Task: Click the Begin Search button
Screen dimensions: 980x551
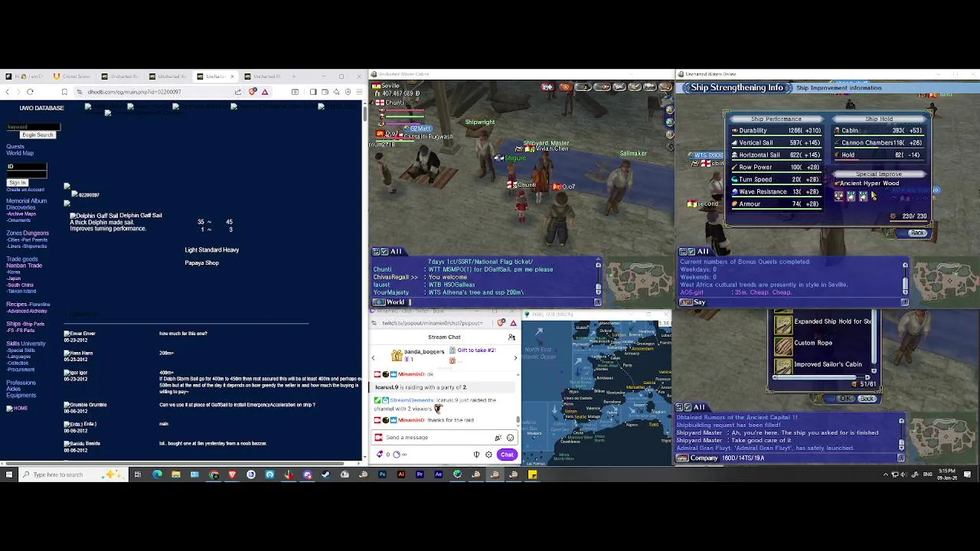Action: (x=38, y=135)
